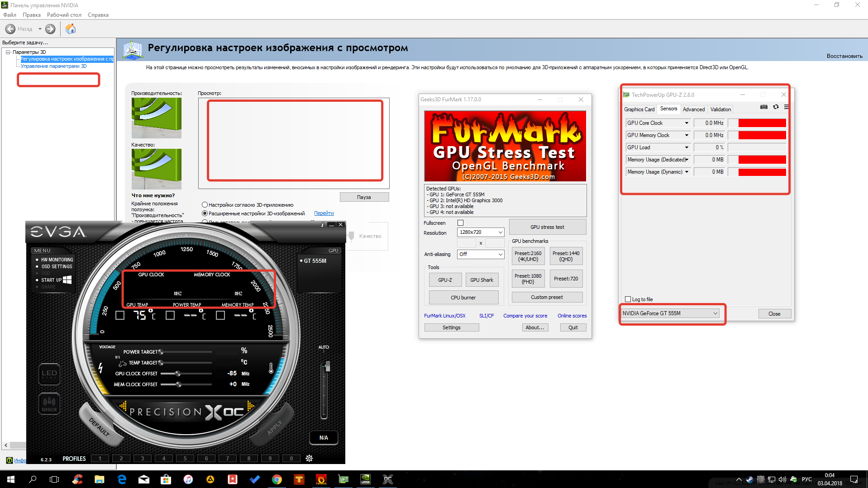The height and width of the screenshot is (488, 868).
Task: Select 'Настройки согласно 3D-приложению' radio button
Action: click(205, 205)
